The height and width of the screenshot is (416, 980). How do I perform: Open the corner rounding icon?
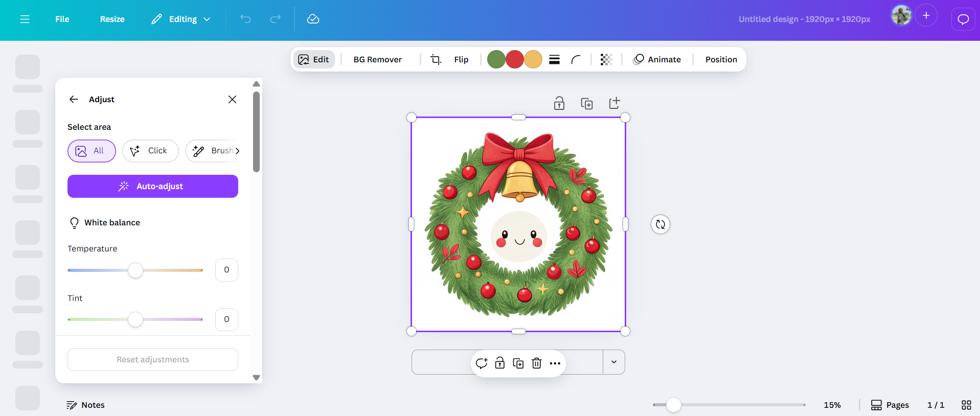coord(576,59)
